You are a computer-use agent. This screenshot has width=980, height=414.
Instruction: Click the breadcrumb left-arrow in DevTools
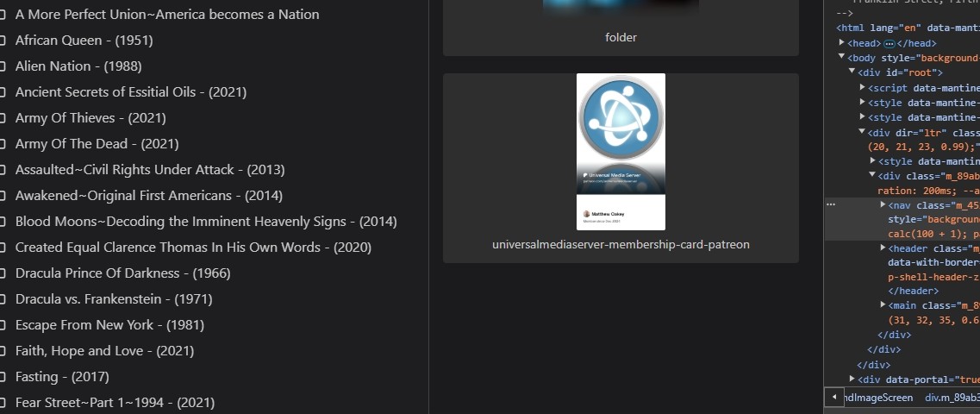[x=833, y=397]
